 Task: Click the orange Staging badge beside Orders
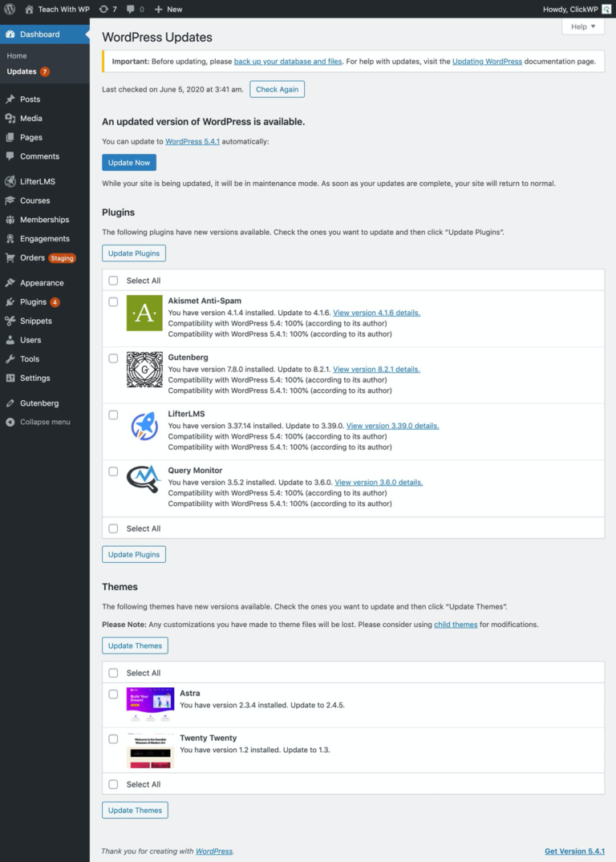coord(62,258)
